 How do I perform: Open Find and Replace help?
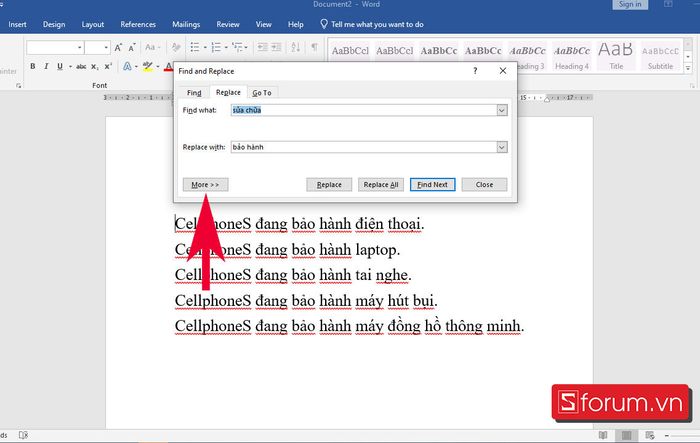point(475,71)
